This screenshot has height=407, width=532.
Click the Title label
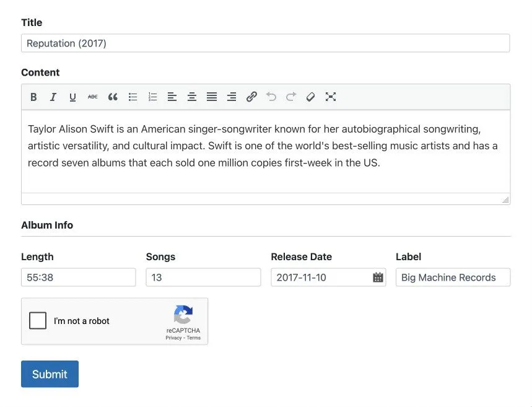[32, 22]
